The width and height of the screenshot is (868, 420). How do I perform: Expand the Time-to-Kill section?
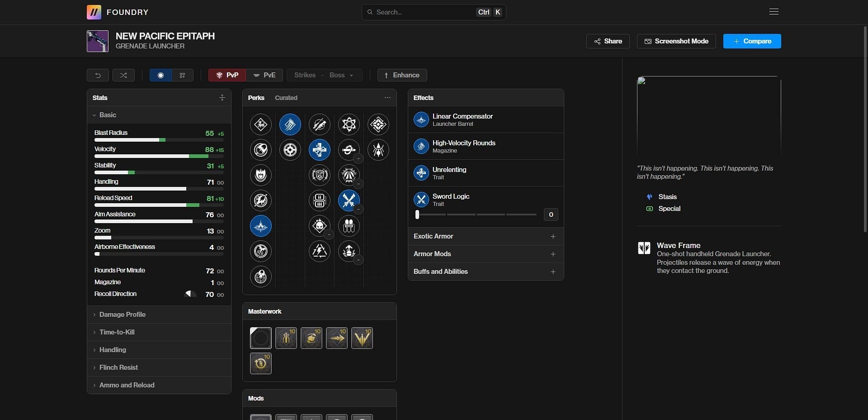tap(159, 332)
